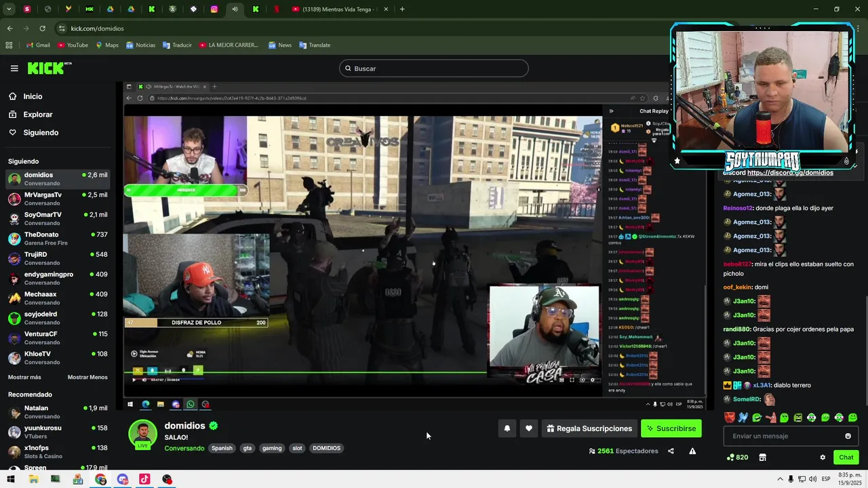This screenshot has height=488, width=868.
Task: Send message with green Chat button
Action: (x=846, y=457)
